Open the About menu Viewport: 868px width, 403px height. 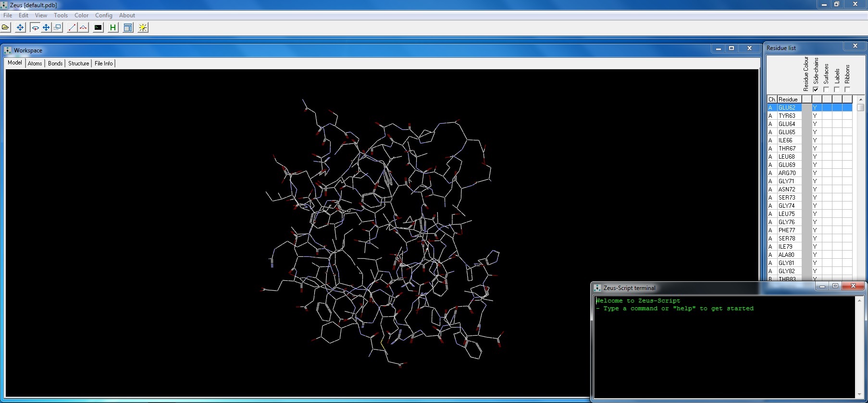pyautogui.click(x=127, y=15)
